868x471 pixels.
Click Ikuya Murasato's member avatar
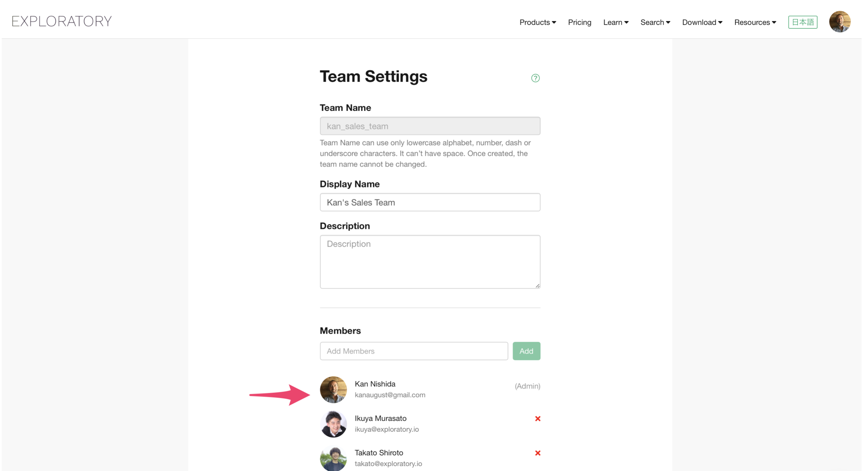pyautogui.click(x=333, y=424)
